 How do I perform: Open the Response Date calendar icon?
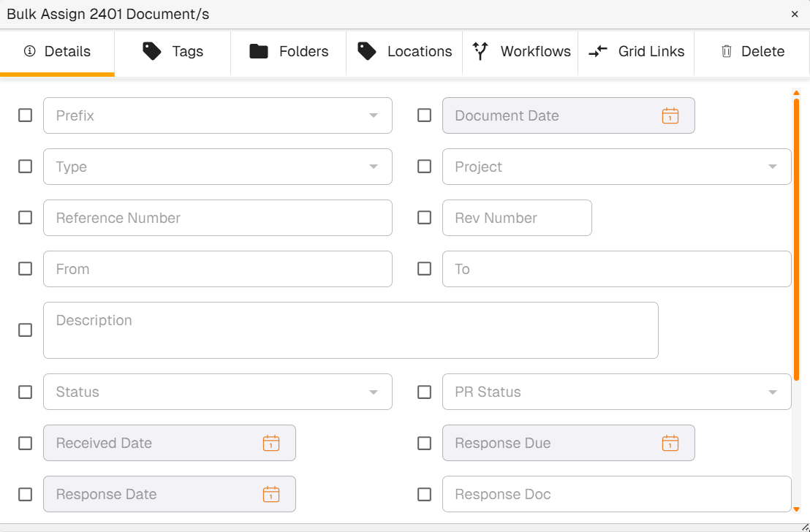270,494
